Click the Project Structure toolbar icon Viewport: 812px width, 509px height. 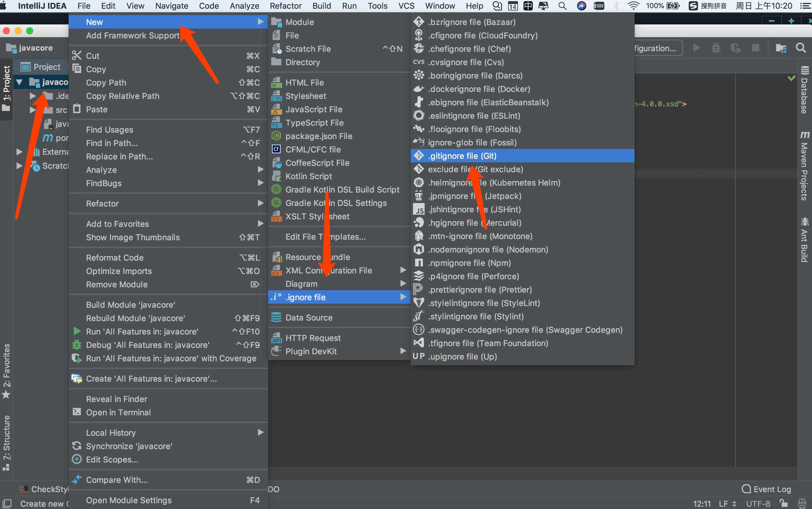pos(781,48)
